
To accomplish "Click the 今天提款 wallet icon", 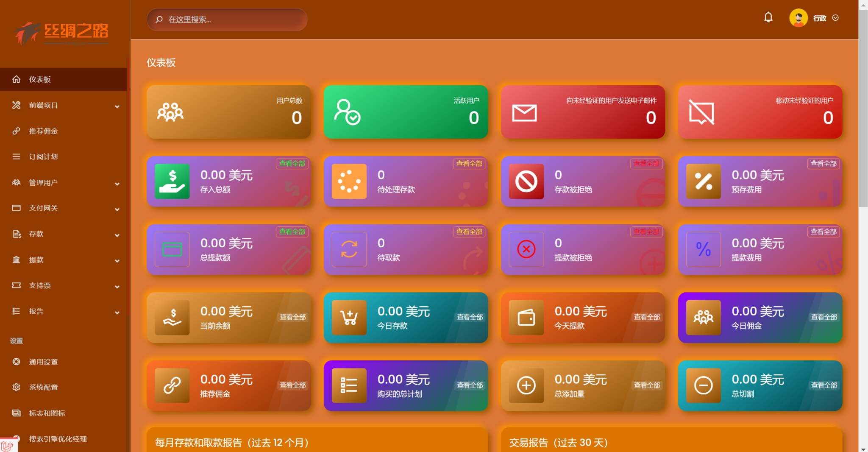I will [x=526, y=318].
